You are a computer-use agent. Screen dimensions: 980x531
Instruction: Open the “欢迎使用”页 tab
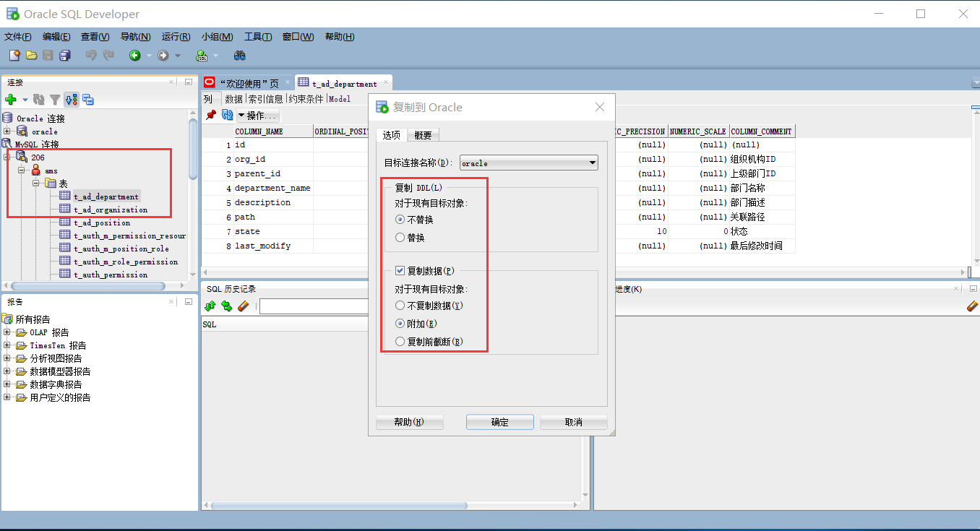coord(249,83)
